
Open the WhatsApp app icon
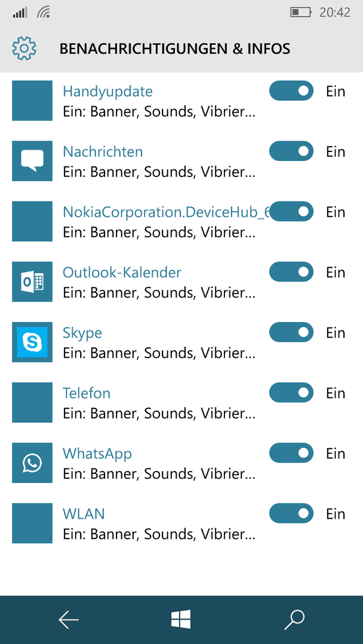[32, 463]
